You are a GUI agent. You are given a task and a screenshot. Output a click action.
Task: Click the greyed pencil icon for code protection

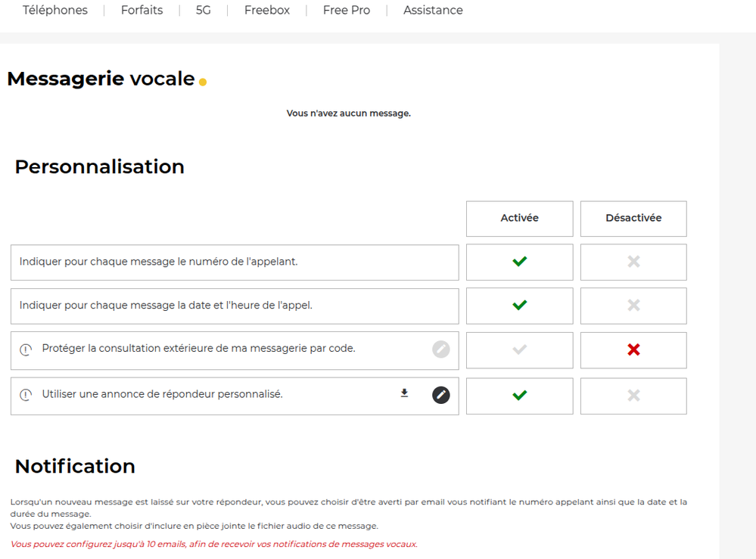[x=440, y=349]
